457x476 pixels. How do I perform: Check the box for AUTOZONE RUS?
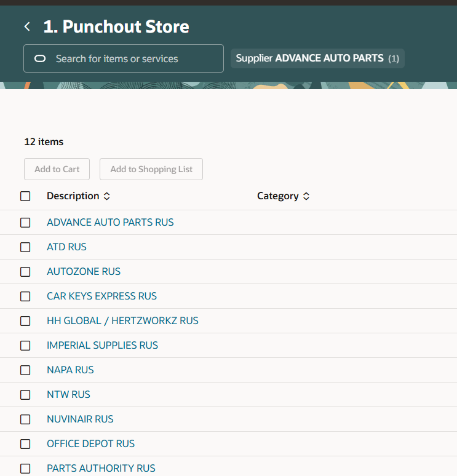pyautogui.click(x=25, y=272)
